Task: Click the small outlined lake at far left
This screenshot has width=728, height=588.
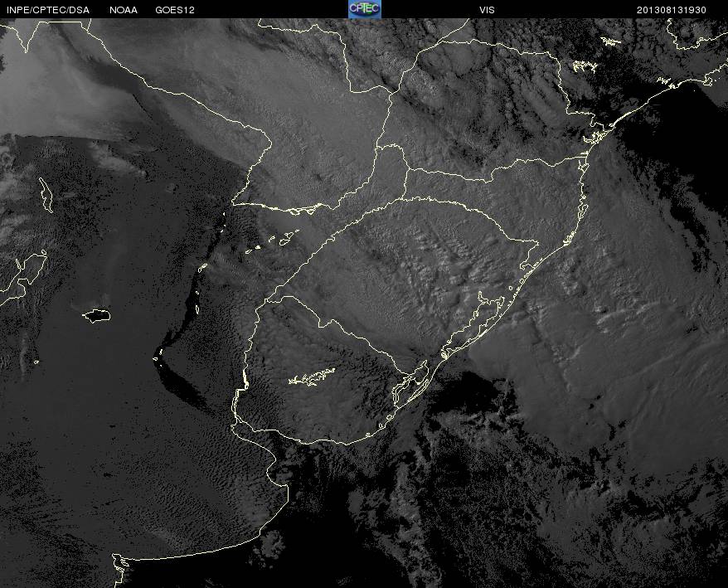Action: coord(46,194)
